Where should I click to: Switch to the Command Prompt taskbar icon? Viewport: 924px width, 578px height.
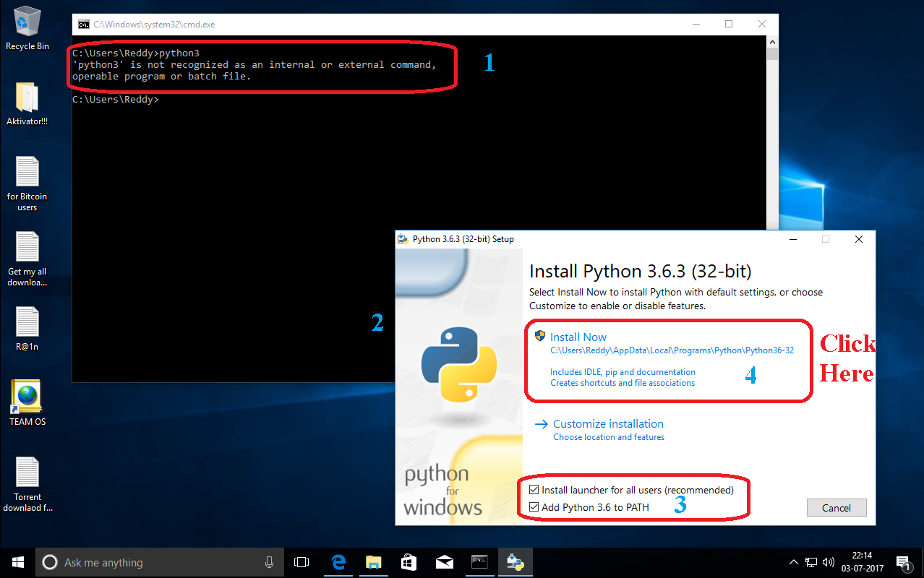[x=479, y=561]
